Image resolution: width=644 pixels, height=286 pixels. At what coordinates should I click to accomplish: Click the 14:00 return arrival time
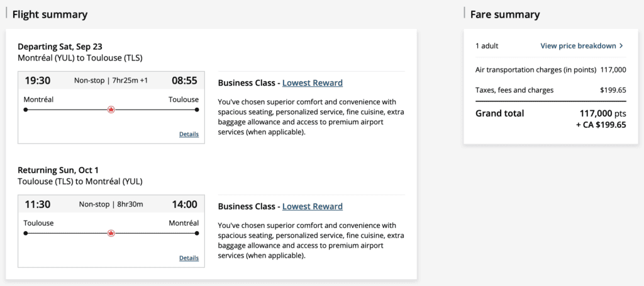coord(184,204)
